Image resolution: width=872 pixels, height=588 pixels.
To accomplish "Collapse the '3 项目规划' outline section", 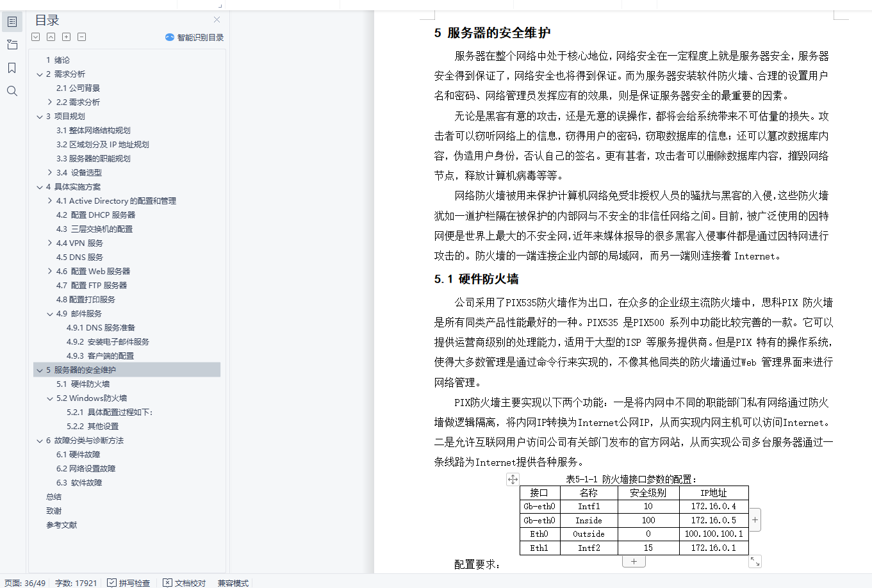I will (40, 117).
